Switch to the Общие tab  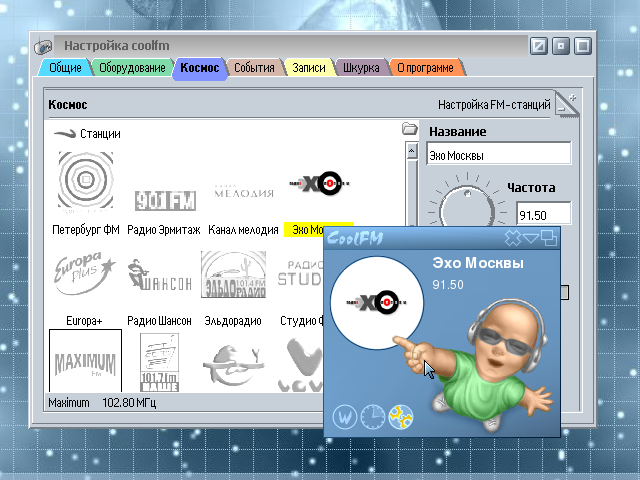pos(65,68)
